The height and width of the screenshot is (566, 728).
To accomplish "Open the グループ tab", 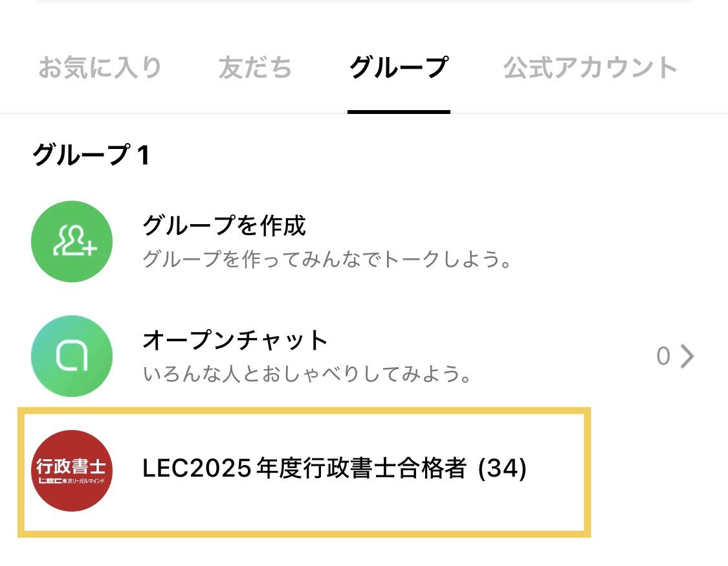I will [x=399, y=67].
